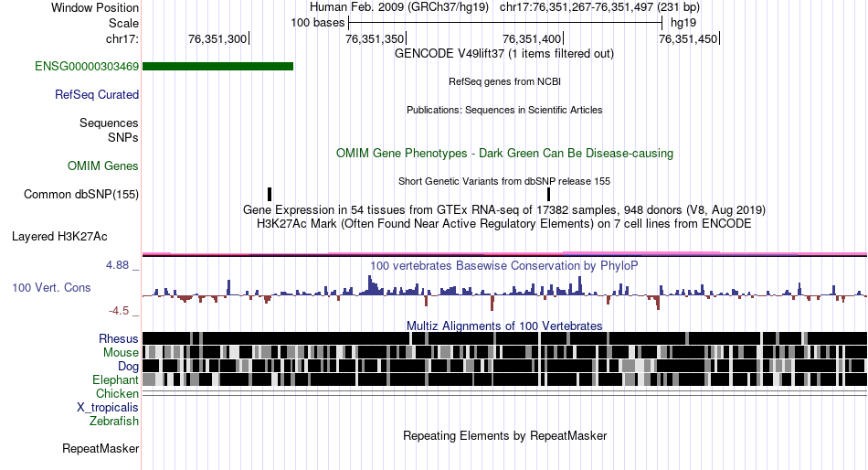The image size is (868, 470).
Task: Select the X_tropicalis alignment row label
Action: coord(108,408)
